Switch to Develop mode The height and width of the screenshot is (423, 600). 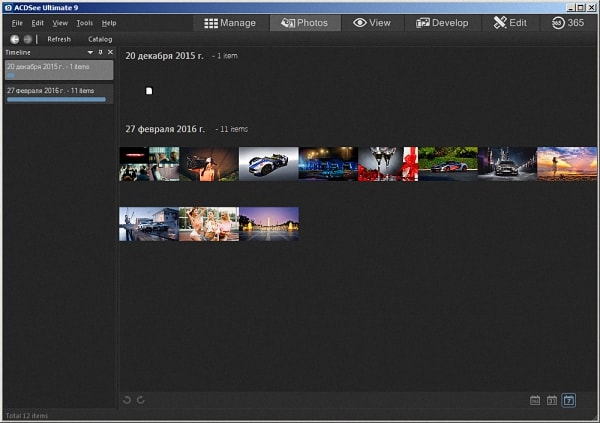coord(442,22)
